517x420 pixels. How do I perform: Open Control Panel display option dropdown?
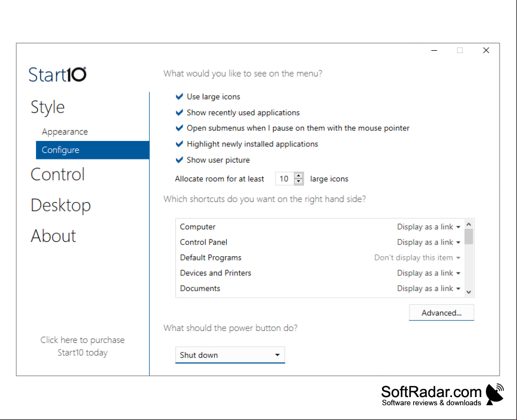click(428, 242)
